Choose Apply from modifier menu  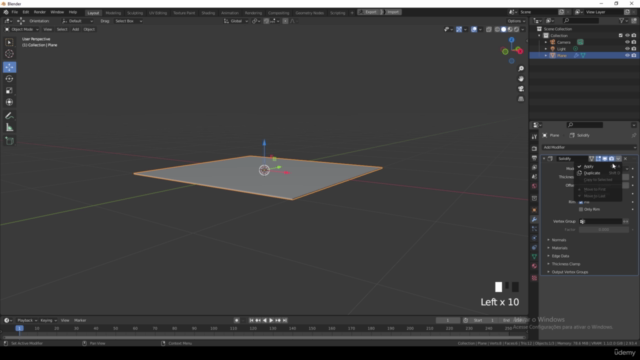coord(598,167)
